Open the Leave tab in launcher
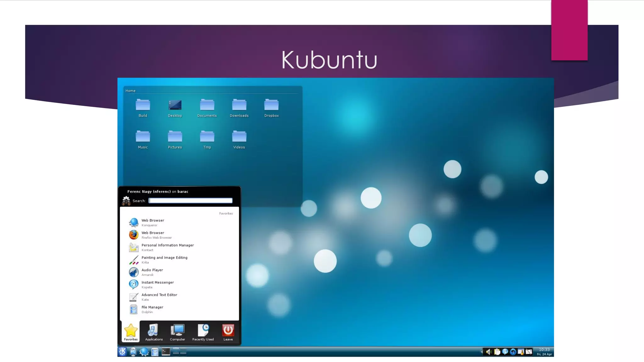Screen dimensions: 644x362 pyautogui.click(x=228, y=332)
